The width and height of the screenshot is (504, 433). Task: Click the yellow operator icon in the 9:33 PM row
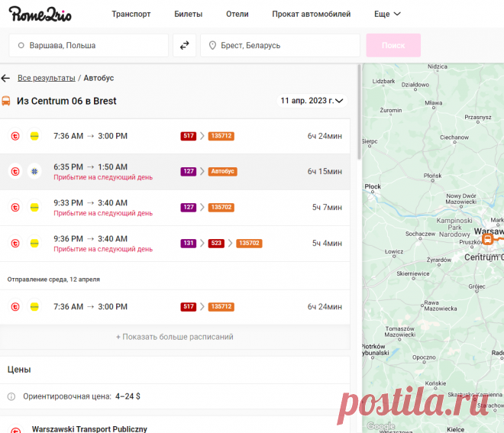point(34,207)
